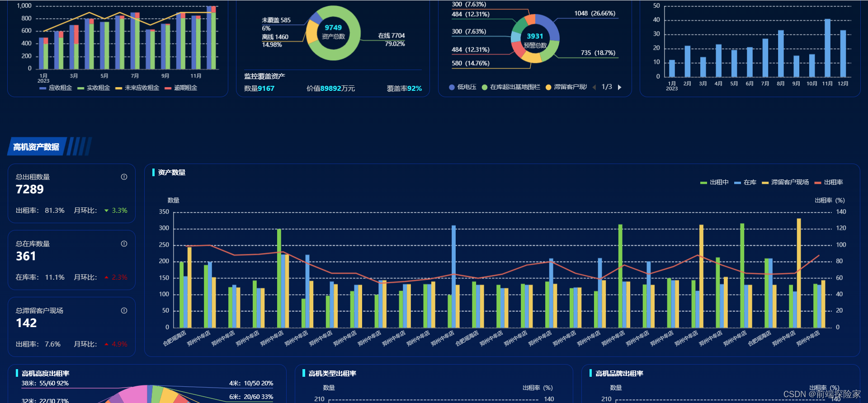Click the 735 (18.7%) pie label
The width and height of the screenshot is (868, 403).
click(598, 53)
